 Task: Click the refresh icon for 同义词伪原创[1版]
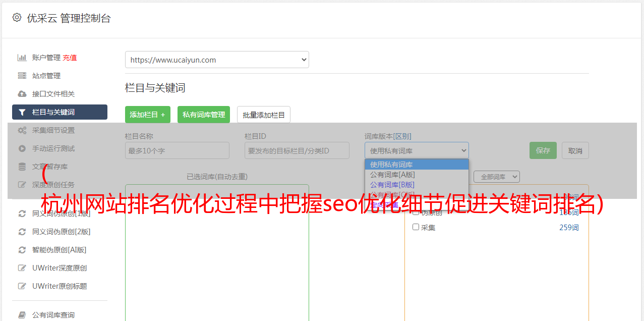tap(22, 213)
